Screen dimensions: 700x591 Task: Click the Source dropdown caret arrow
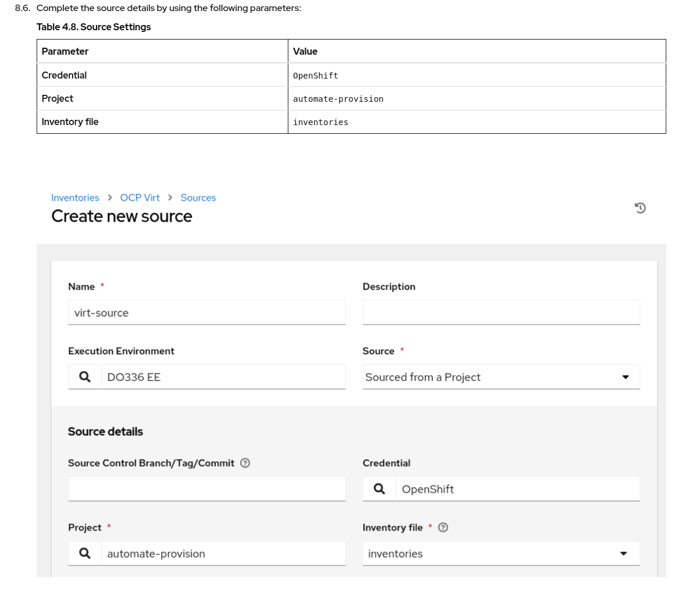click(x=626, y=377)
